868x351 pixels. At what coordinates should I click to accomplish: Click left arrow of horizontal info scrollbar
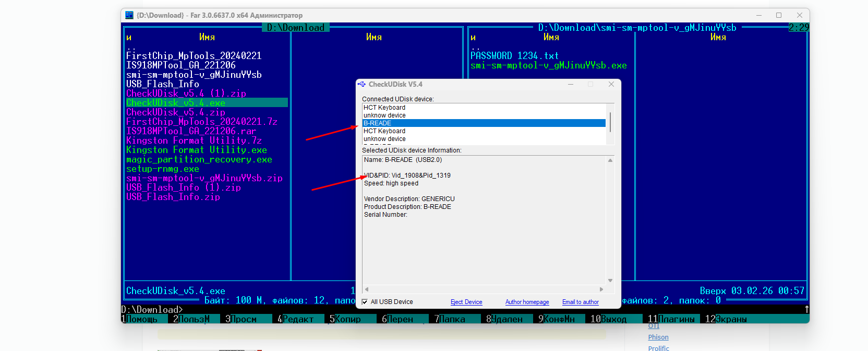pyautogui.click(x=367, y=289)
